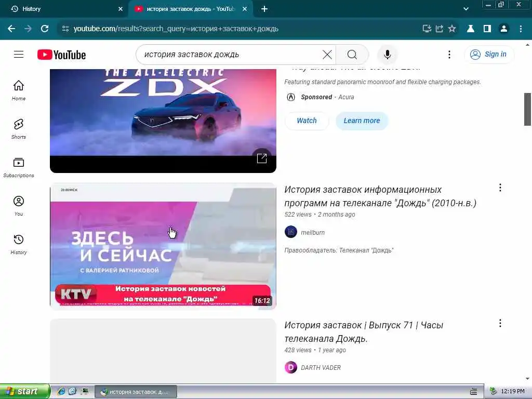This screenshot has height=399, width=532.
Task: Open Chrome's three-dot main menu
Action: (x=521, y=29)
